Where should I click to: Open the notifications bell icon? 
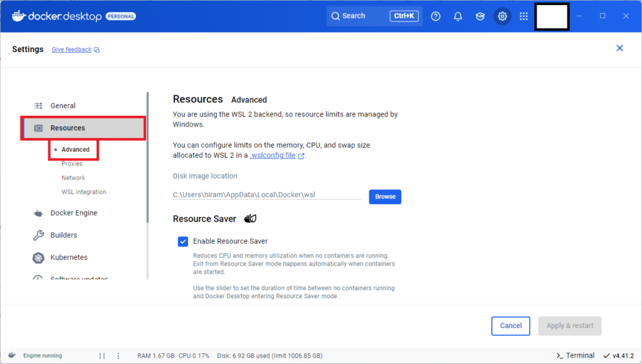pos(458,16)
